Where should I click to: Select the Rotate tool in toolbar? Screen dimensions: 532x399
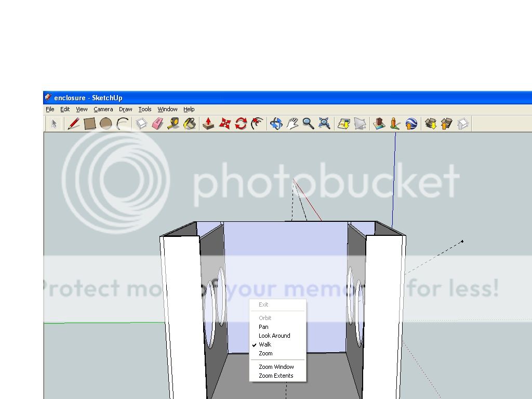[241, 124]
